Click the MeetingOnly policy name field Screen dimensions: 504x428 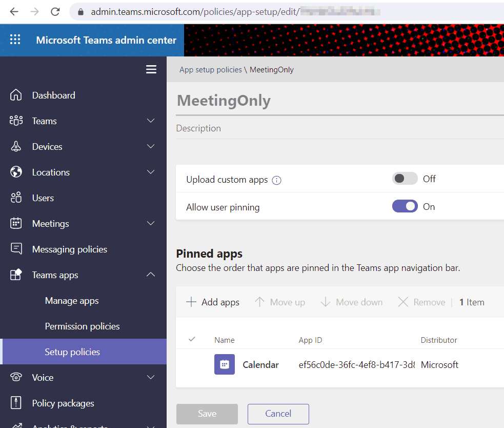(x=340, y=101)
